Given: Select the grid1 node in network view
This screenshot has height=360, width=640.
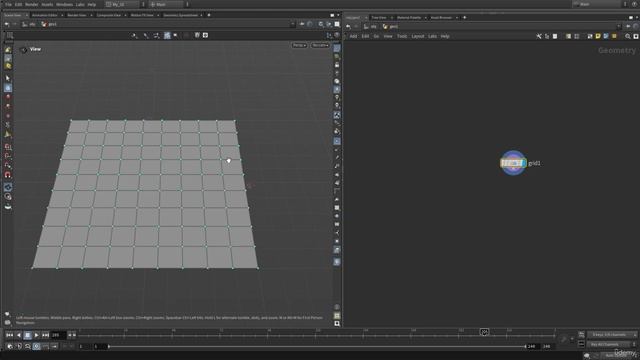Looking at the screenshot, I should (513, 163).
